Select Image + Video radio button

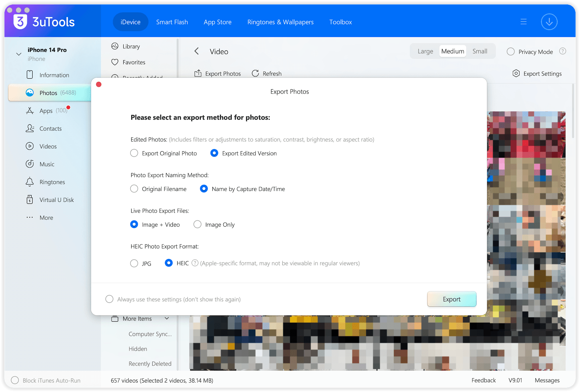point(134,224)
